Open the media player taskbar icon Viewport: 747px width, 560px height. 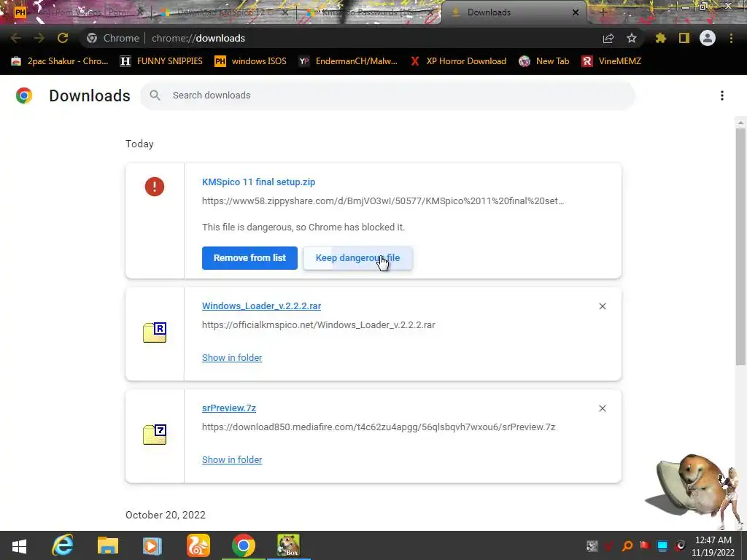[x=152, y=545]
